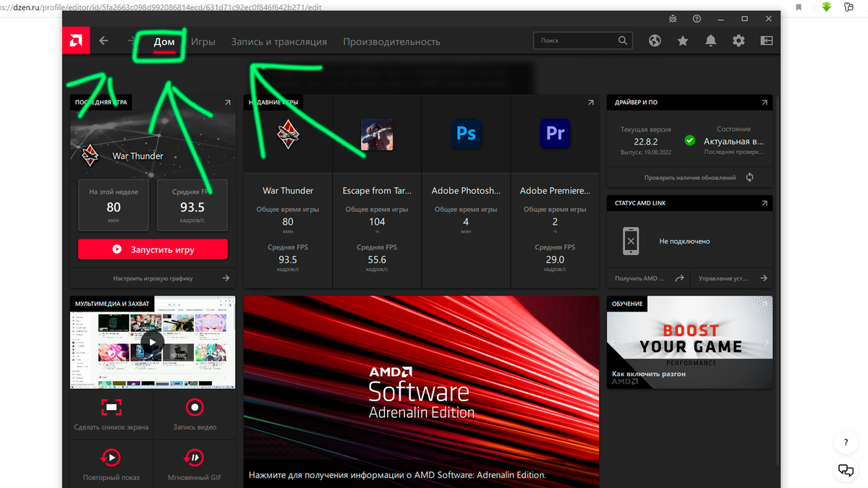The width and height of the screenshot is (868, 488).
Task: Open the browser chat feedback icon
Action: [846, 470]
